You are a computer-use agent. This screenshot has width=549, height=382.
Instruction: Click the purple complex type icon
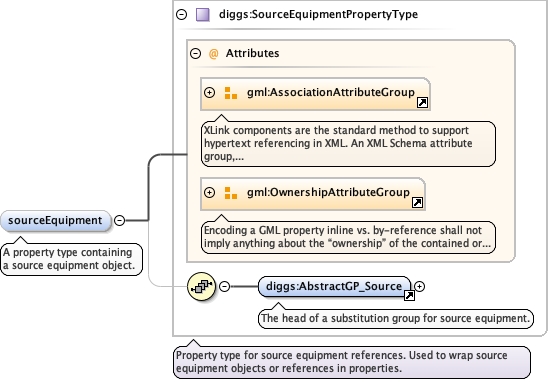(203, 15)
